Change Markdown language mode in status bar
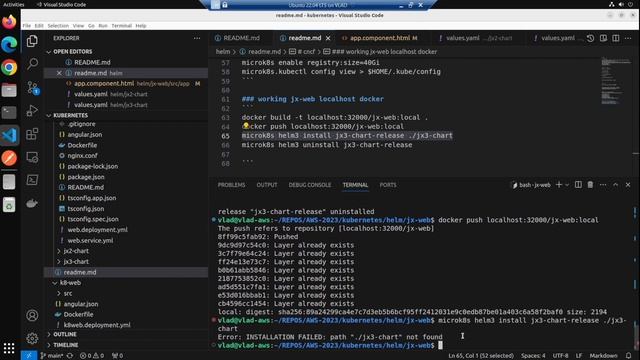Image resolution: width=640 pixels, height=360 pixels. tap(603, 356)
